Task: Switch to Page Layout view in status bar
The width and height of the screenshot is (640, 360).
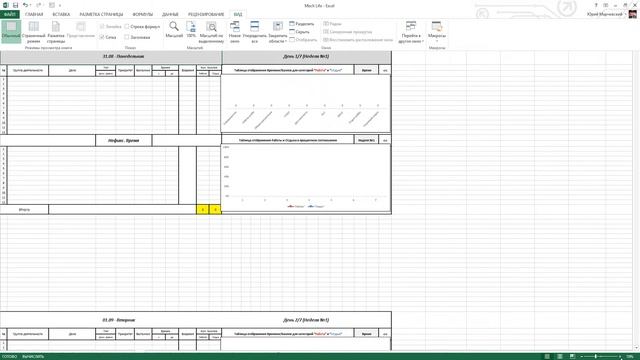Action: pyautogui.click(x=560, y=357)
